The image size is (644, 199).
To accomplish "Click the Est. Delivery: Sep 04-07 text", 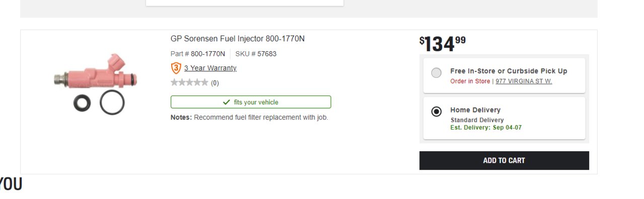I will click(x=486, y=128).
